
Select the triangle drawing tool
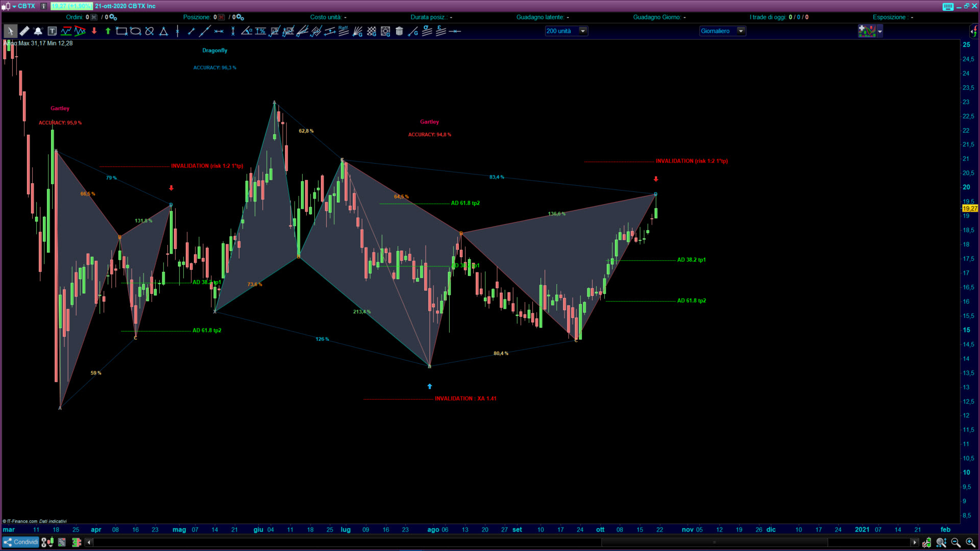pos(163,31)
